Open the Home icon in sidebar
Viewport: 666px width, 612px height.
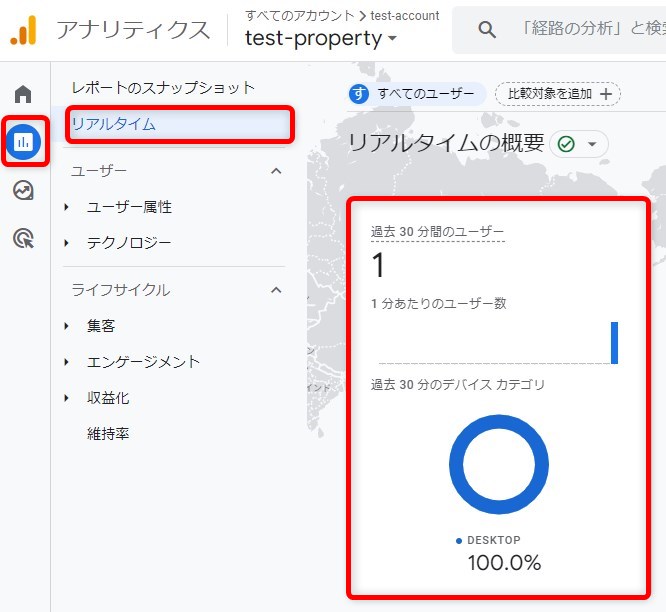(x=23, y=94)
